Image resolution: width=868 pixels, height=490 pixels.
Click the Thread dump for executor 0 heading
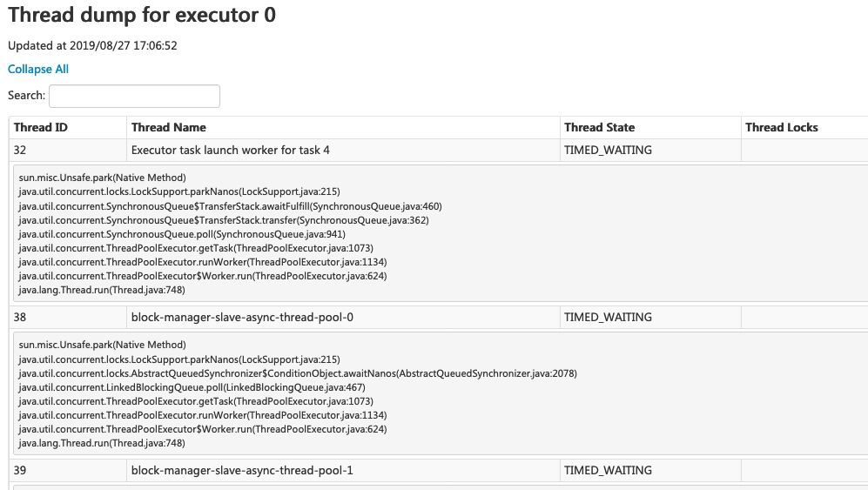pyautogui.click(x=142, y=15)
